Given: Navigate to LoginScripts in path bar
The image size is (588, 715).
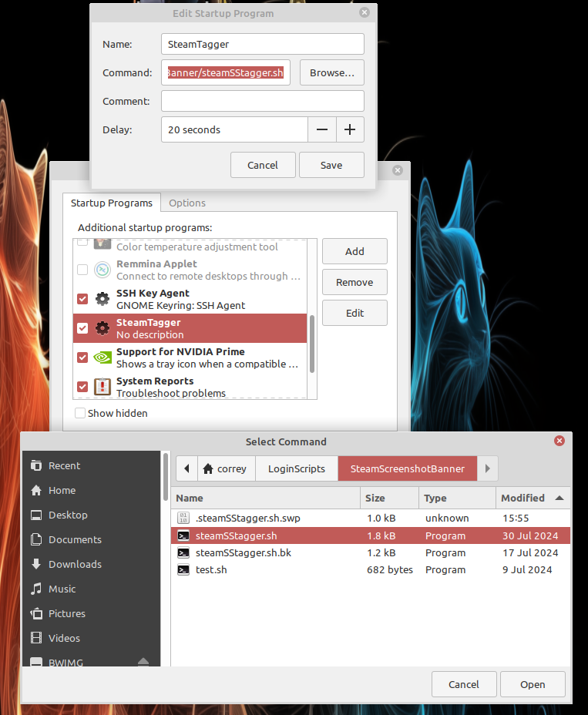Looking at the screenshot, I should click(x=297, y=468).
